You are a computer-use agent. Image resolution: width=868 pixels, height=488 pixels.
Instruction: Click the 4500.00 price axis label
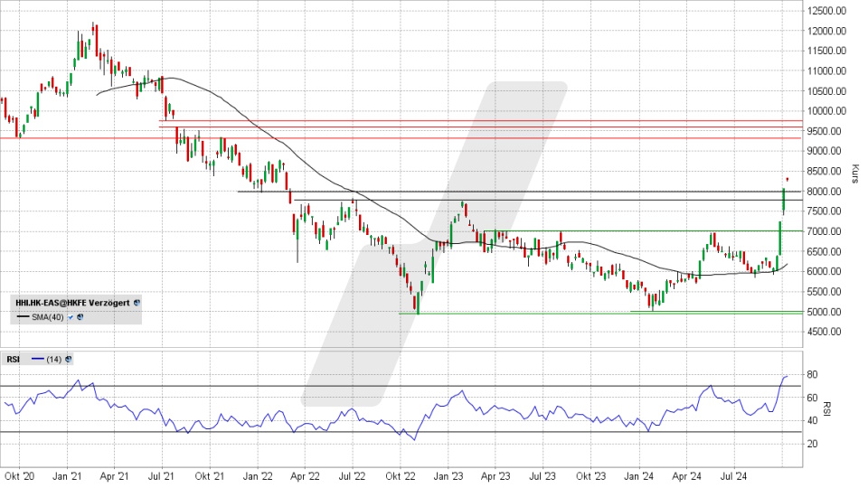point(825,332)
